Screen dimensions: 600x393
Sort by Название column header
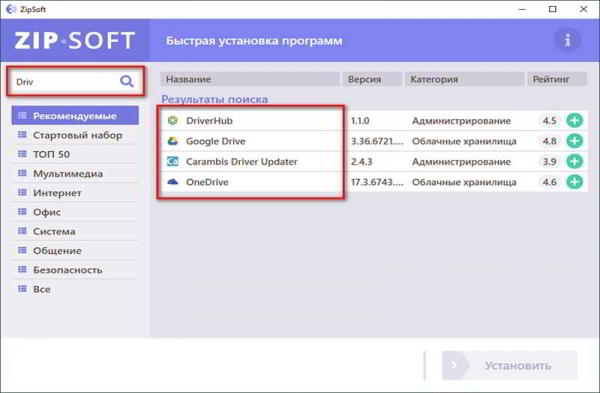pyautogui.click(x=250, y=79)
